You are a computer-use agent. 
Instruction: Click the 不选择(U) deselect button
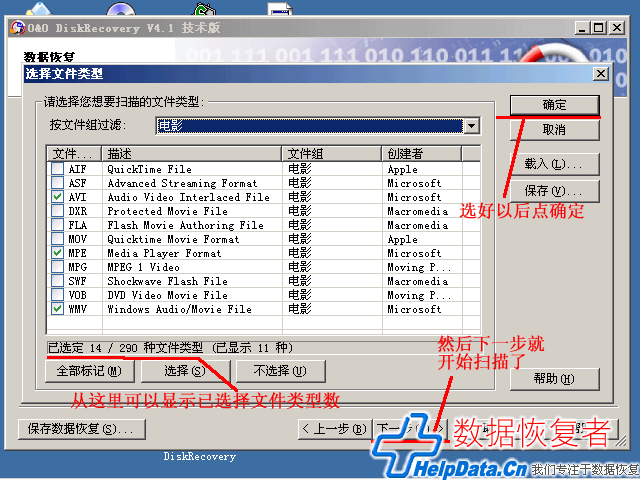click(x=280, y=371)
